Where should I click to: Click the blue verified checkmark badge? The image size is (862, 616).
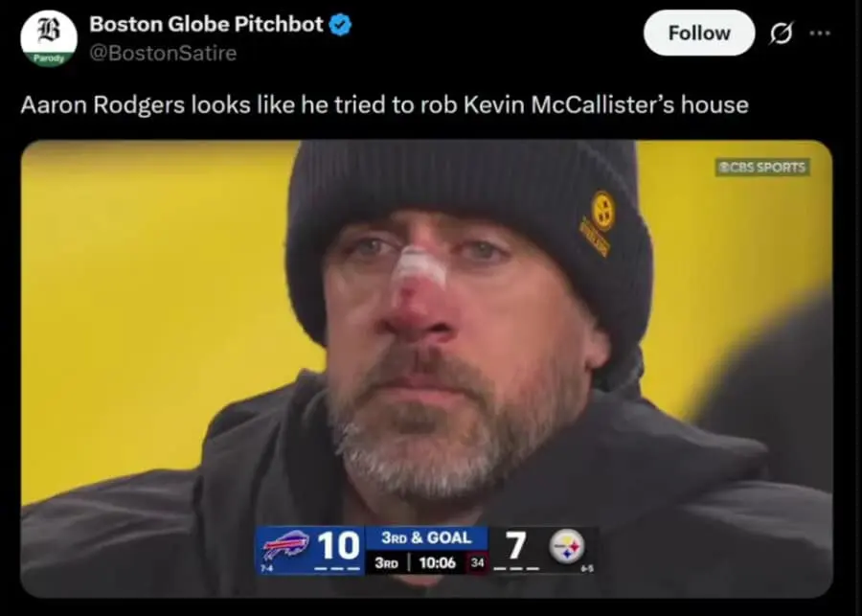341,25
